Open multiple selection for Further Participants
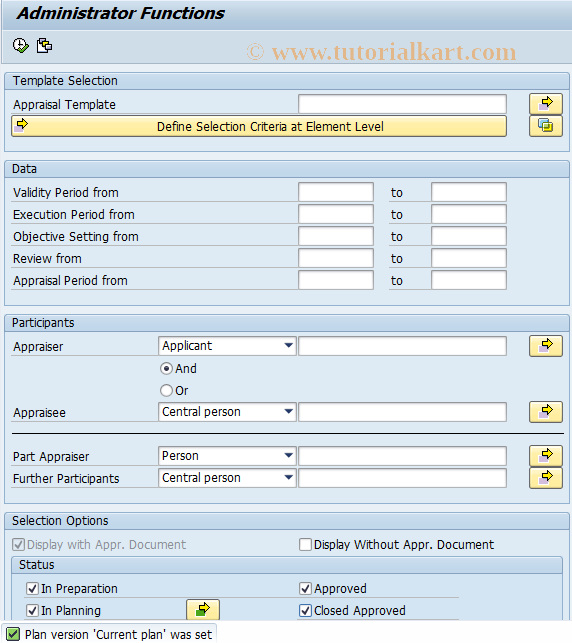This screenshot has width=572, height=643. point(545,478)
